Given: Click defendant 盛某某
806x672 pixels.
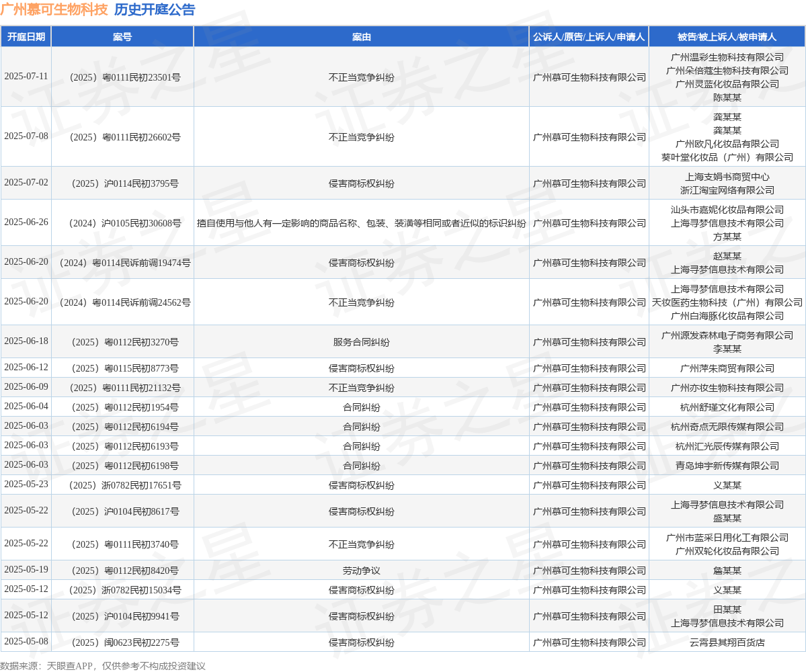Looking at the screenshot, I should tap(727, 518).
